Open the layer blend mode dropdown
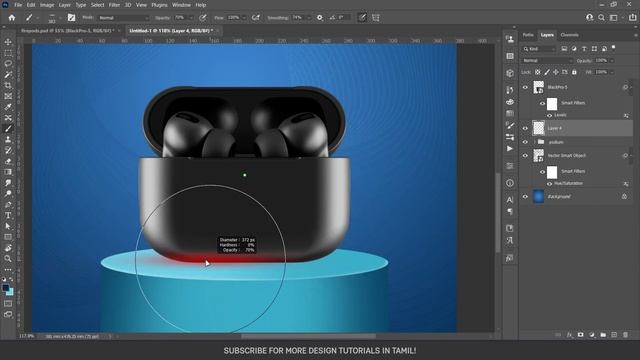Viewport: 640px width, 360px height. click(x=547, y=60)
